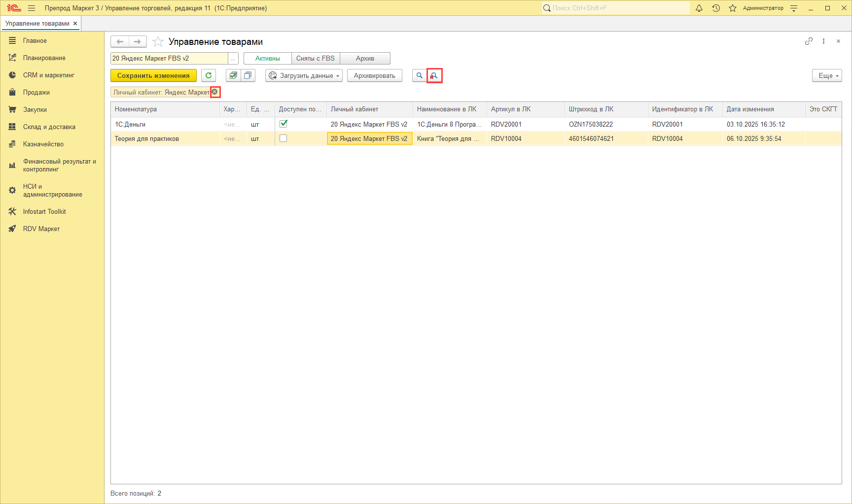Viewport: 852px width, 504px height.
Task: Click Сохранить изменения button
Action: [x=153, y=75]
